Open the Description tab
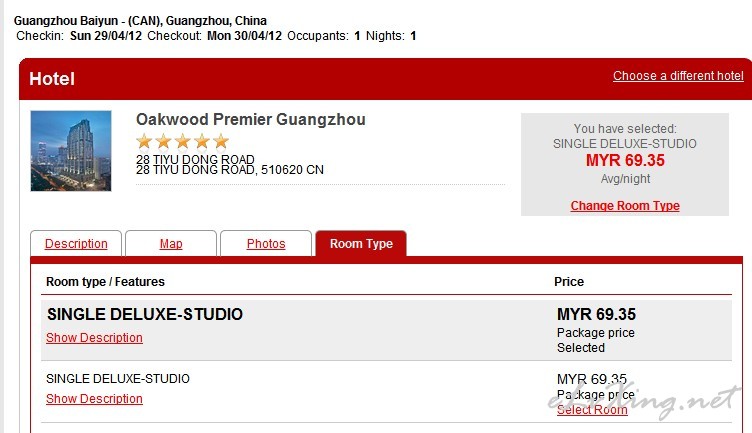 pyautogui.click(x=76, y=244)
